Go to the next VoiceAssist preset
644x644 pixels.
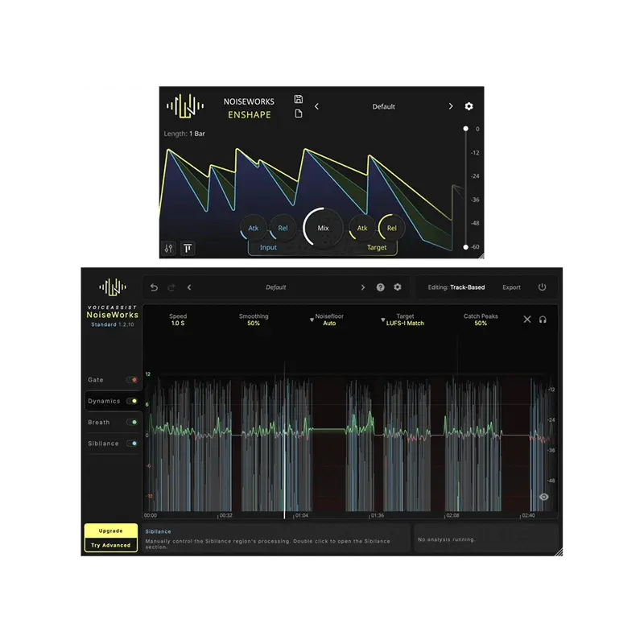(x=363, y=287)
